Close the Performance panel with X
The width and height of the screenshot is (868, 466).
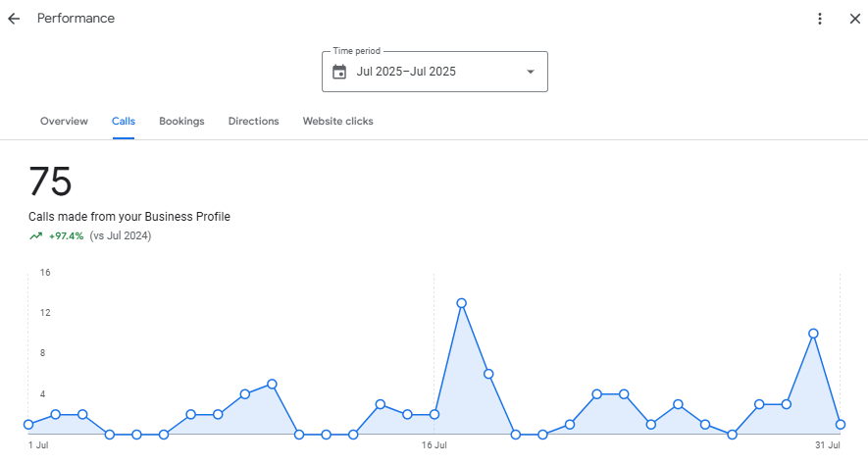pos(854,19)
